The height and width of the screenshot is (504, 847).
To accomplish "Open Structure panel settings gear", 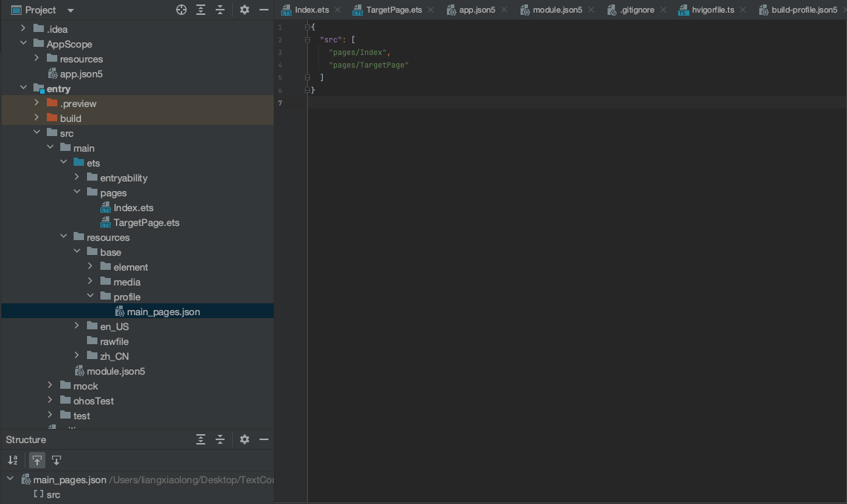I will pos(245,439).
